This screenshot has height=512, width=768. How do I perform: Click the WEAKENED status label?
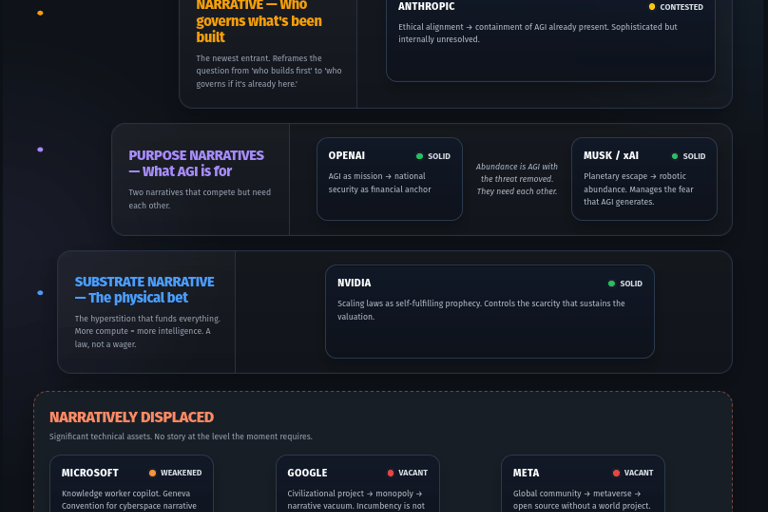(x=181, y=473)
